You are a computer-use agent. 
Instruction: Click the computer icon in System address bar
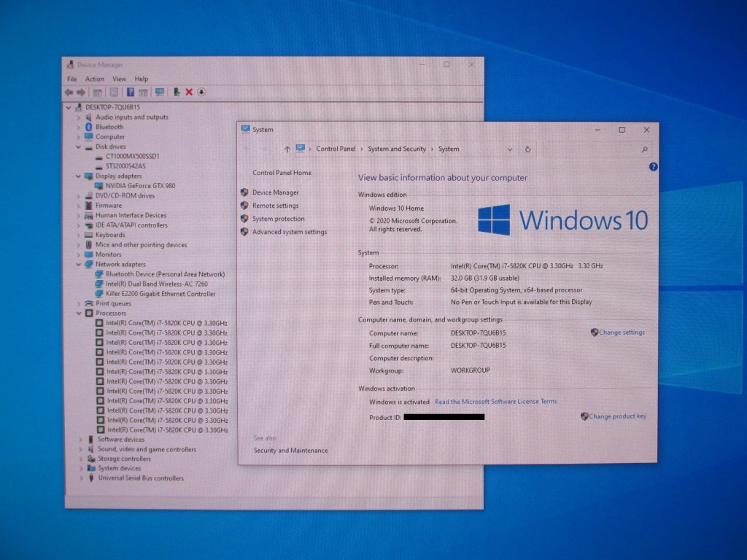click(x=300, y=149)
